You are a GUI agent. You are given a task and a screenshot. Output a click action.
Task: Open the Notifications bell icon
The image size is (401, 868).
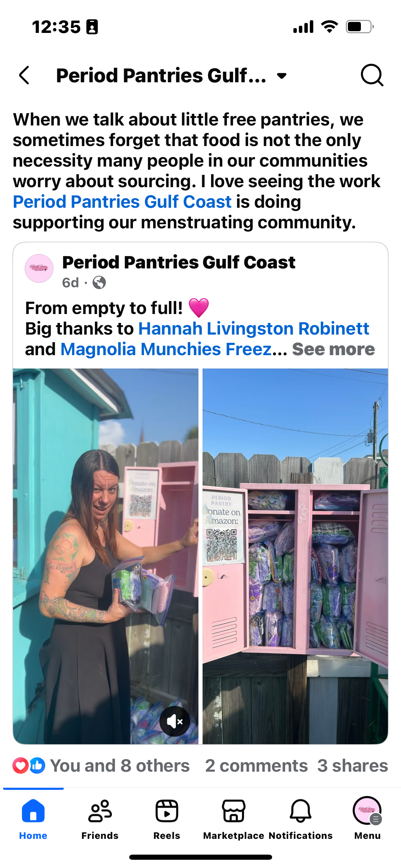pos(301,811)
